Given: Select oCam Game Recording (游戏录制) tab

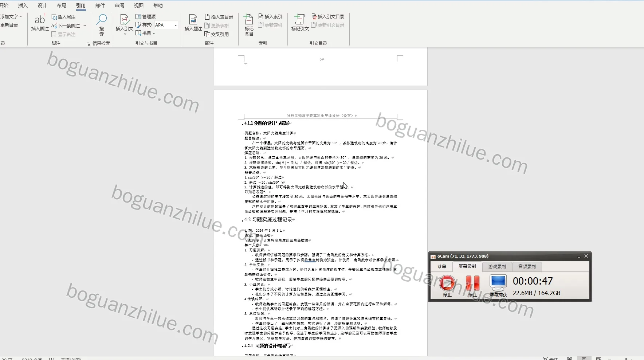Looking at the screenshot, I should click(497, 266).
